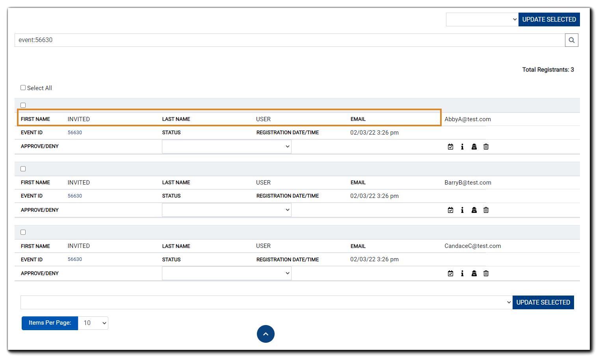604x364 pixels.
Task: Tick the checkbox for AbbyA@test.com registrant
Action: pyautogui.click(x=23, y=105)
